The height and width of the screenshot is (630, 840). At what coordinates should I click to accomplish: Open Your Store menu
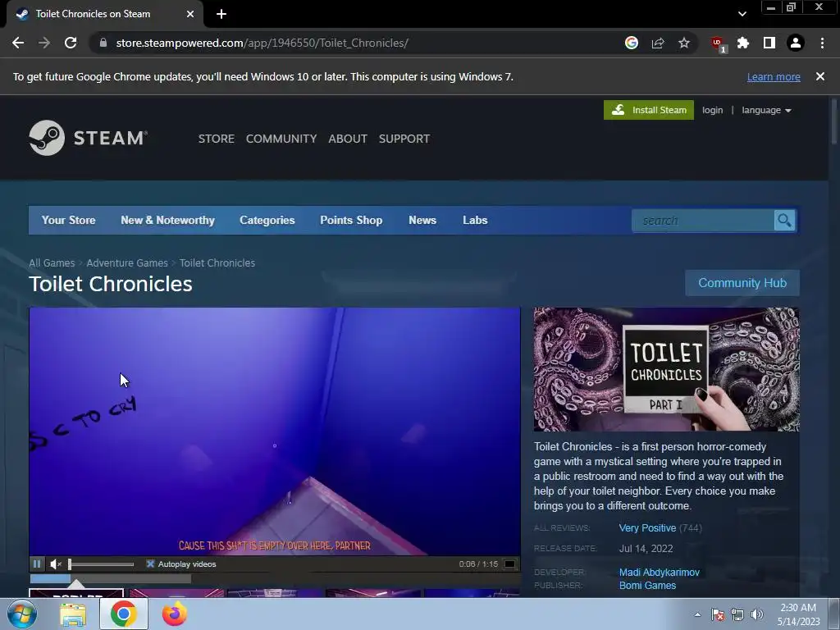[x=69, y=220]
